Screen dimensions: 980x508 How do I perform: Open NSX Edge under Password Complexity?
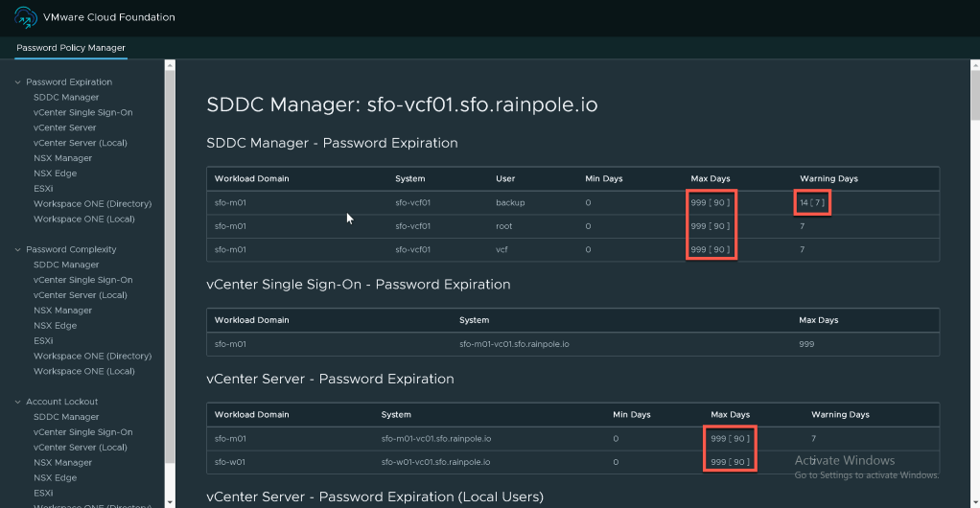(55, 326)
